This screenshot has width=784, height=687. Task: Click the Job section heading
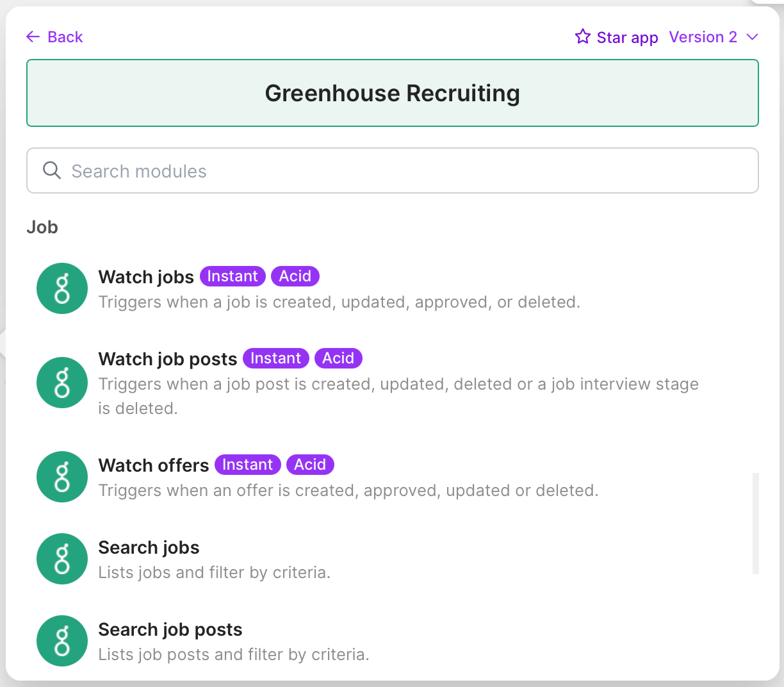pos(42,228)
